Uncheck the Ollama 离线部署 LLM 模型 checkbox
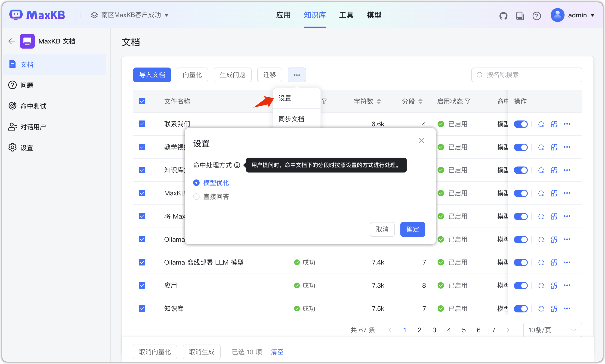Image resolution: width=605 pixels, height=364 pixels. [142, 262]
